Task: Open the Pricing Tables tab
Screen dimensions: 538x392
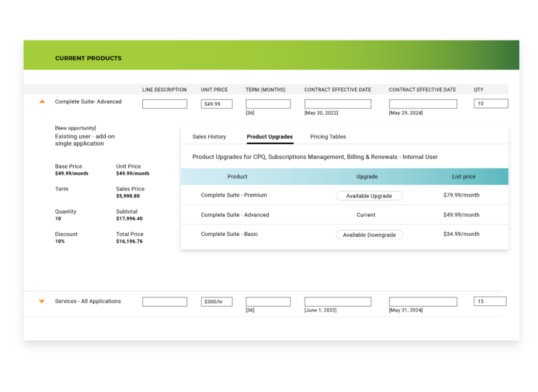Action: click(328, 136)
